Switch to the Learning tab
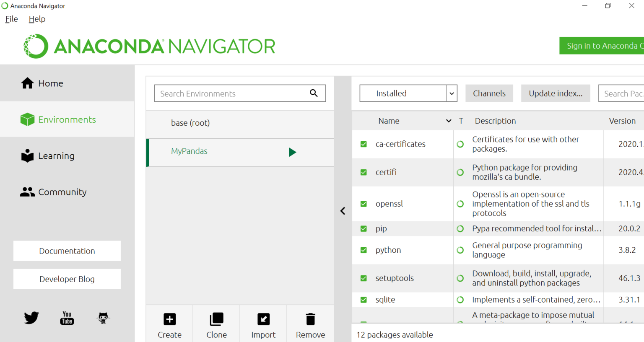644x342 pixels. point(56,156)
